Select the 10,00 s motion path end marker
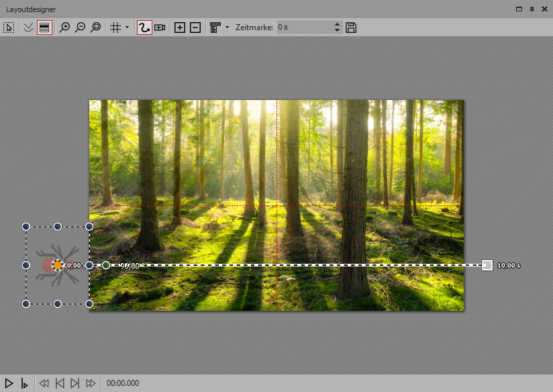The height and width of the screenshot is (392, 553). [487, 265]
